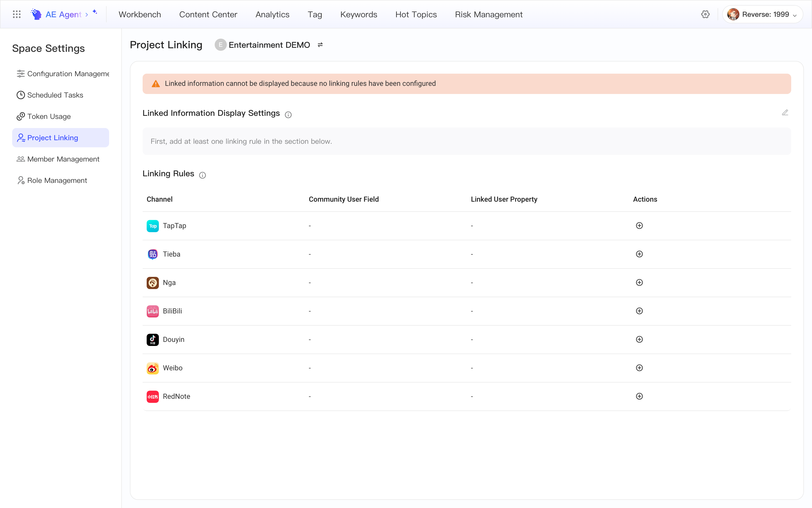
Task: Add linking rule for Tieba
Action: tap(639, 254)
